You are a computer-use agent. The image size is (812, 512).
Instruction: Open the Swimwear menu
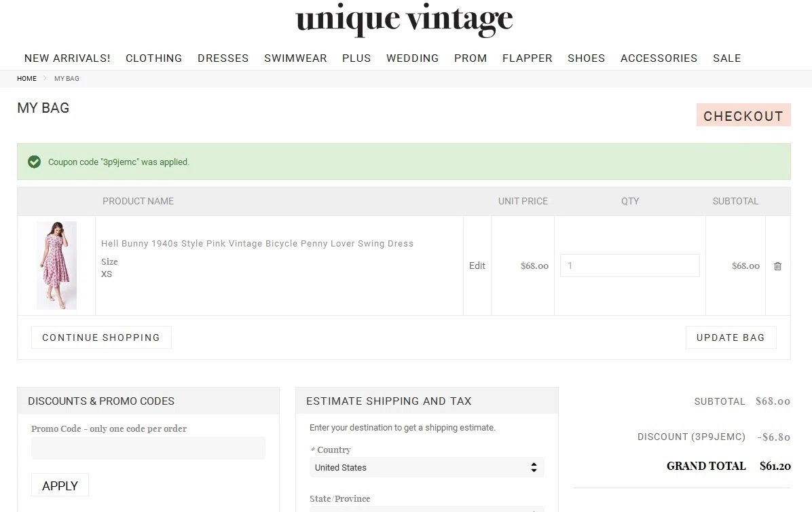coord(296,58)
